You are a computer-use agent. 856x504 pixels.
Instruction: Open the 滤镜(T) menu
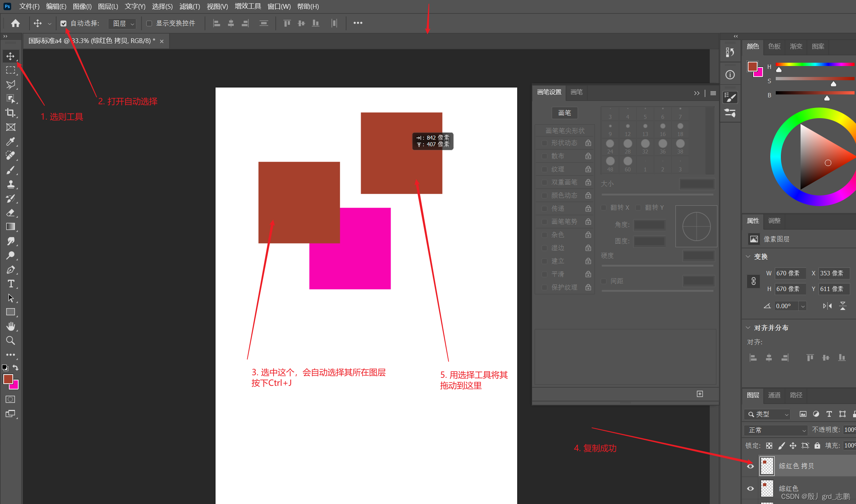pyautogui.click(x=190, y=7)
